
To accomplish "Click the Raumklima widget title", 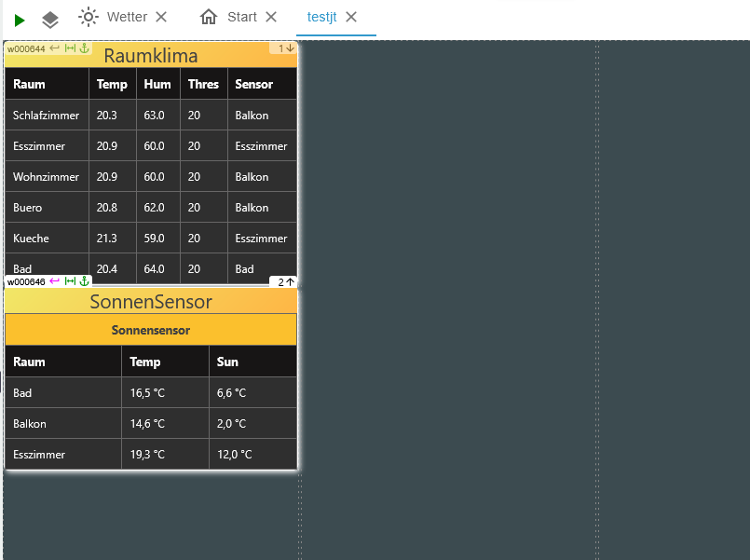I will point(151,56).
